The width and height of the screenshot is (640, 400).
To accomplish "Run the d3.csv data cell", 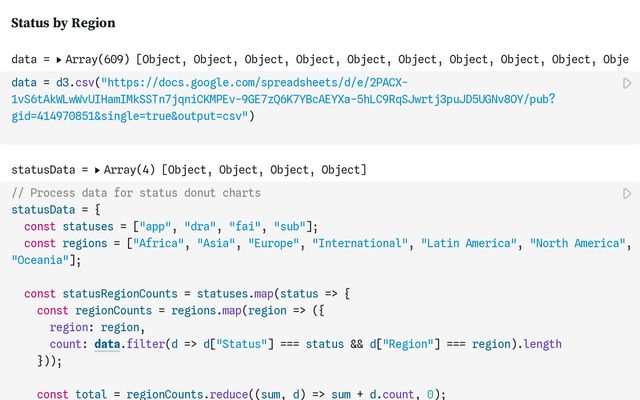I will (627, 84).
